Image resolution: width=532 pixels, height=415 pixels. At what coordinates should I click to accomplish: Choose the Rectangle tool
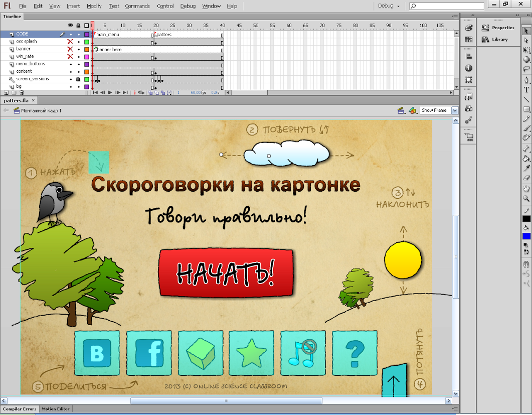coord(526,109)
